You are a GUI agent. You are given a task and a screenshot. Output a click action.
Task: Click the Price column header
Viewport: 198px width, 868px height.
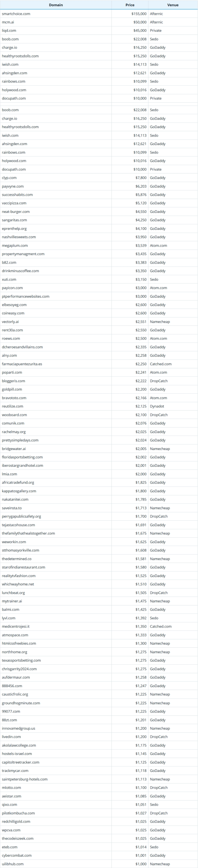(x=130, y=5)
